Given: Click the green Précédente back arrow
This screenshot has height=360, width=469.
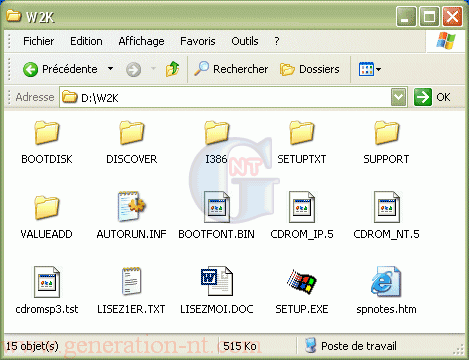Looking at the screenshot, I should (30, 69).
